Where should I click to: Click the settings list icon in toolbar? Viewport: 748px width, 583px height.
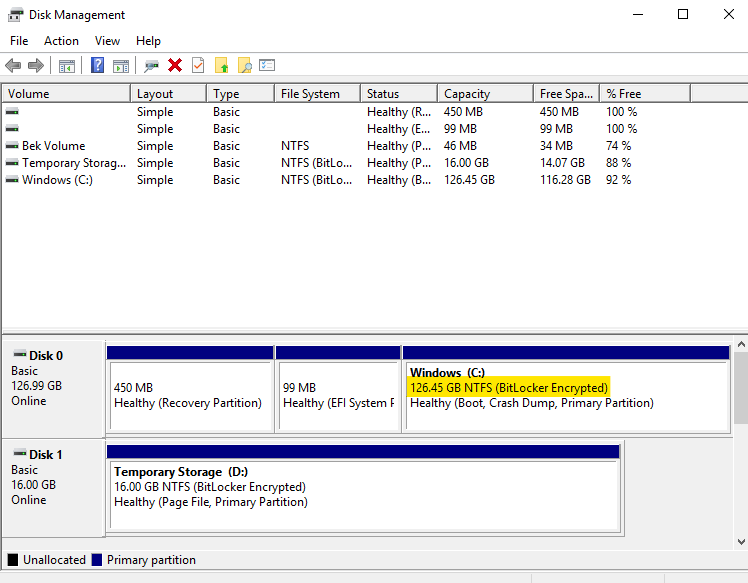point(267,65)
